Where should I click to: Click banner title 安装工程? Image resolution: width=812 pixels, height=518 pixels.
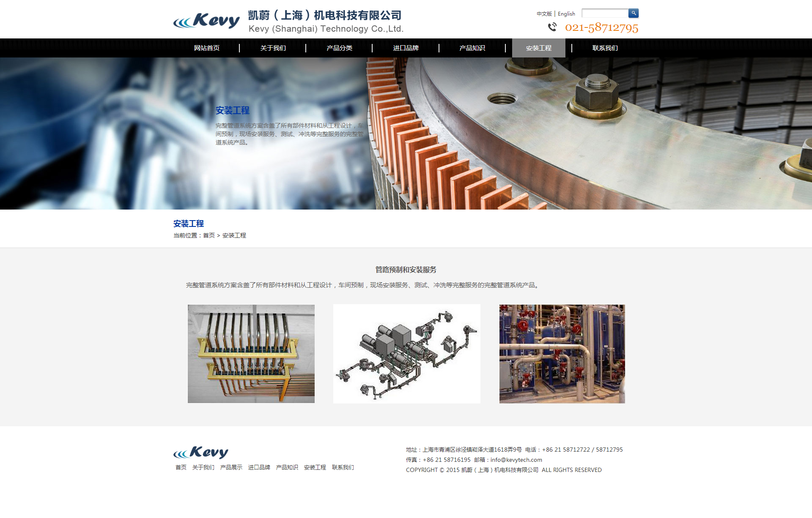(233, 111)
